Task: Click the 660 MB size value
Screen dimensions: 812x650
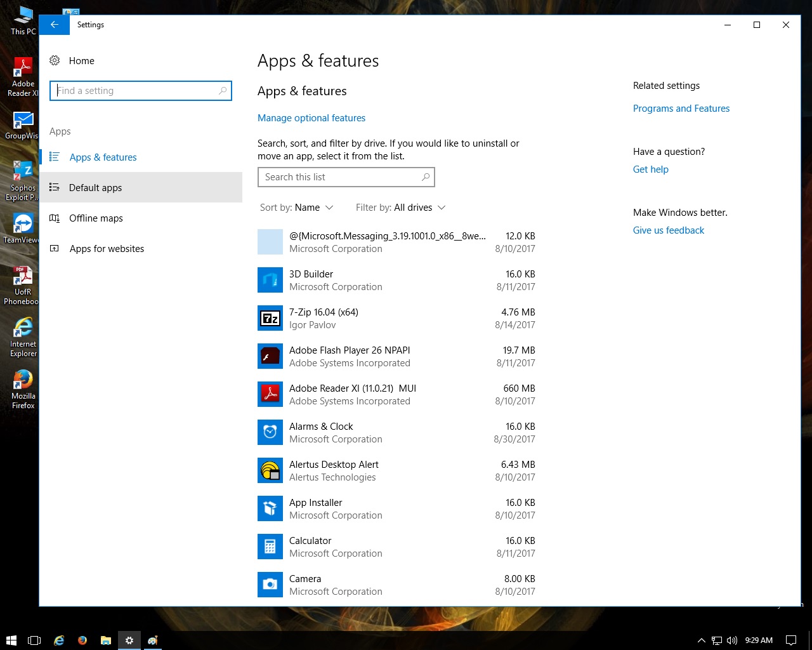Action: 519,388
